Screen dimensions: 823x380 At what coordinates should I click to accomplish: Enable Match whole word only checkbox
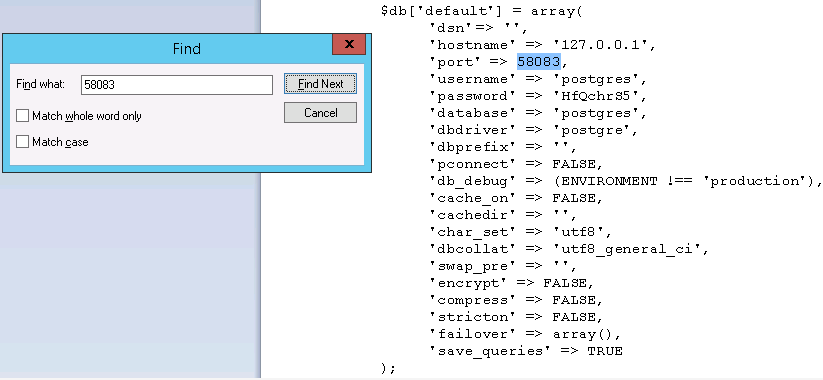(22, 116)
